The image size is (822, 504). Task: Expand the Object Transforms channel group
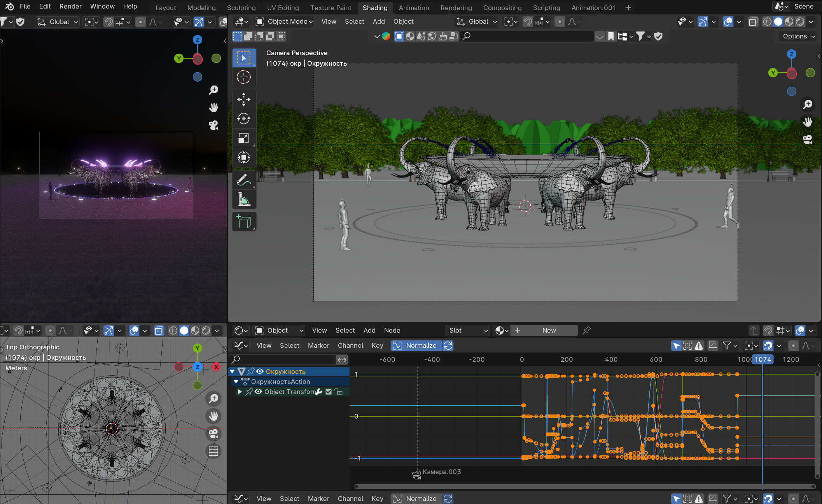240,392
